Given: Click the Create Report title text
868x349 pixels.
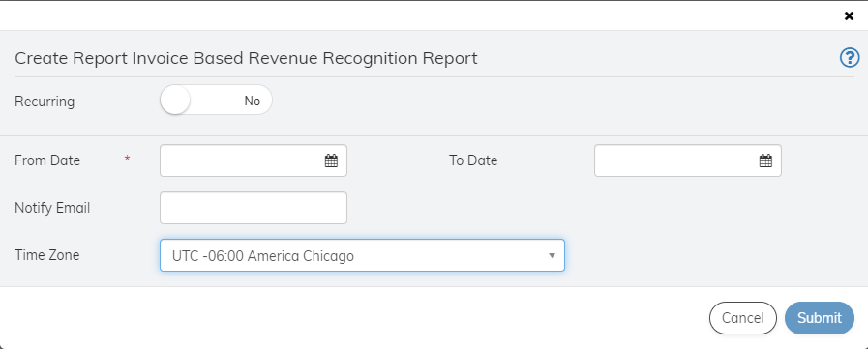Looking at the screenshot, I should tap(246, 58).
